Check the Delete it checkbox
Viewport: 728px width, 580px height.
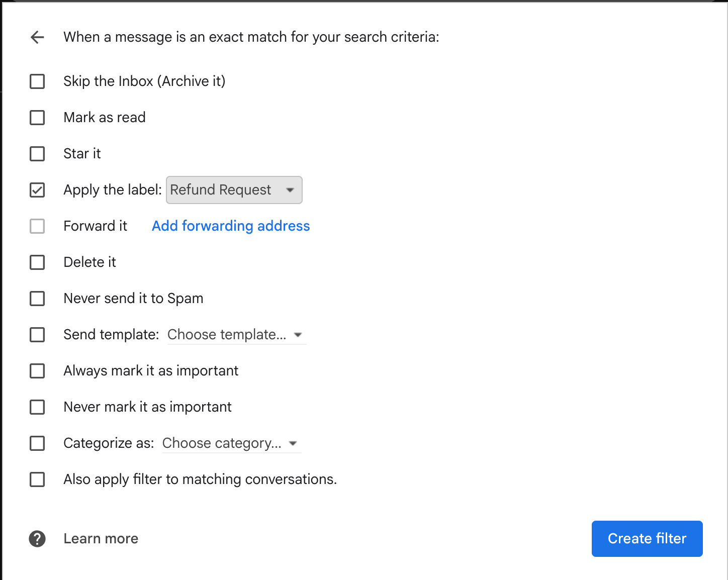point(37,262)
